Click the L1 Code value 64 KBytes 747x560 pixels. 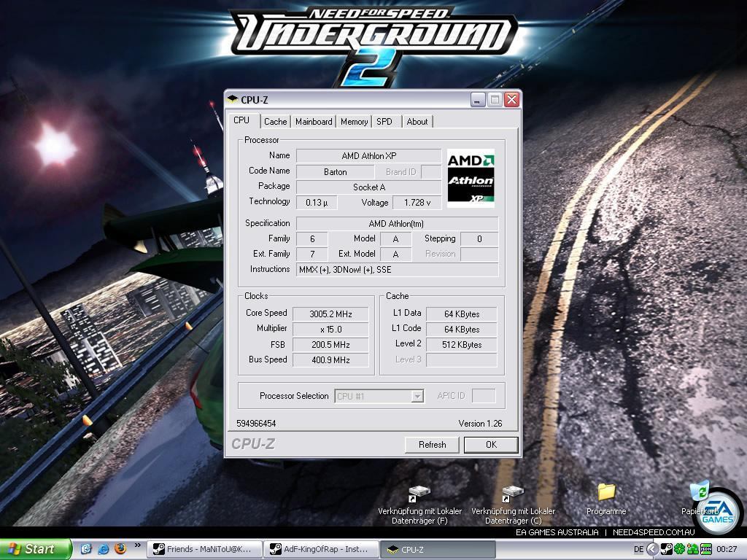coord(462,329)
